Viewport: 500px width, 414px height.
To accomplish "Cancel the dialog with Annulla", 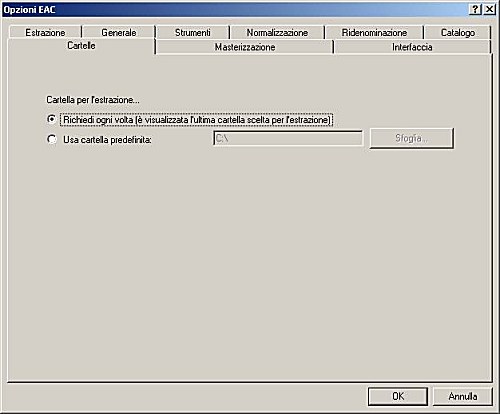I will (462, 396).
